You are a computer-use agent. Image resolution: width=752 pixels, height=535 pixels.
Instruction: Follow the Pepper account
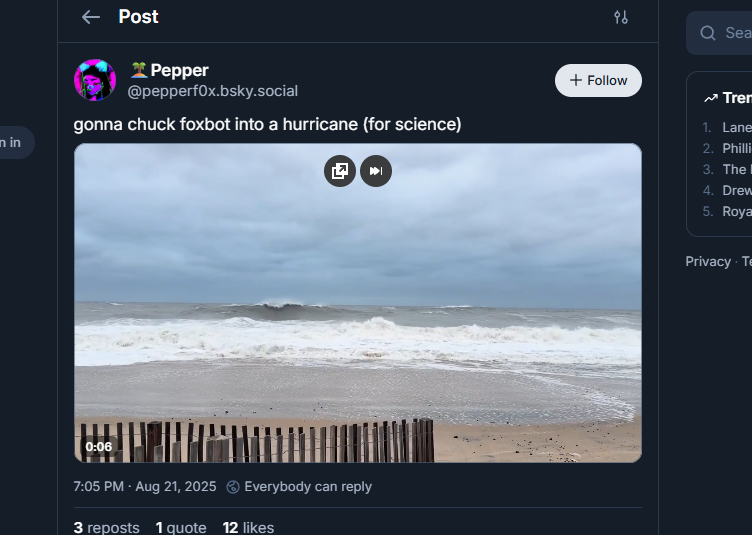click(598, 80)
